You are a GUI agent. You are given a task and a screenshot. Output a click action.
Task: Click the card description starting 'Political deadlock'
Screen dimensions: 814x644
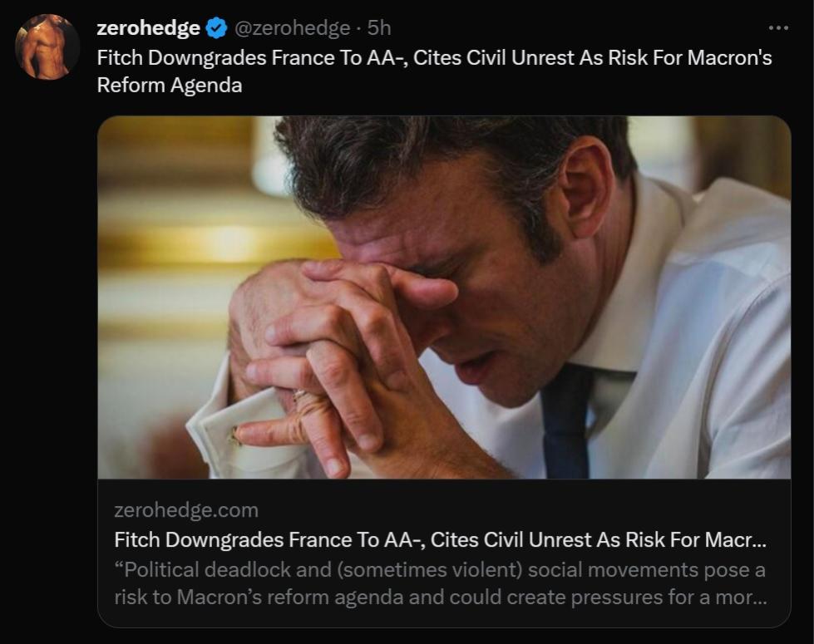coord(440,570)
